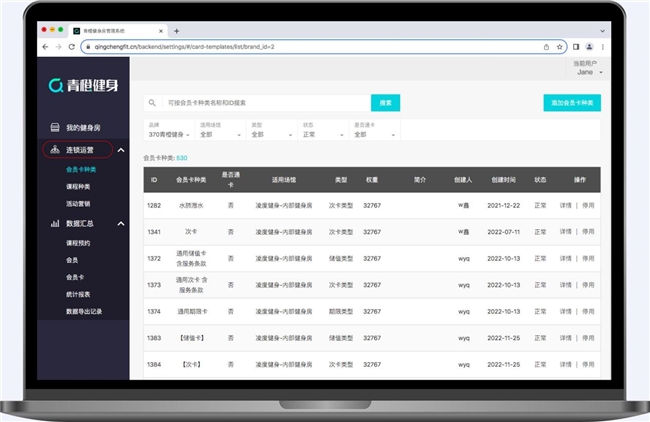Click the 会员卡种类 count 530

(x=182, y=158)
